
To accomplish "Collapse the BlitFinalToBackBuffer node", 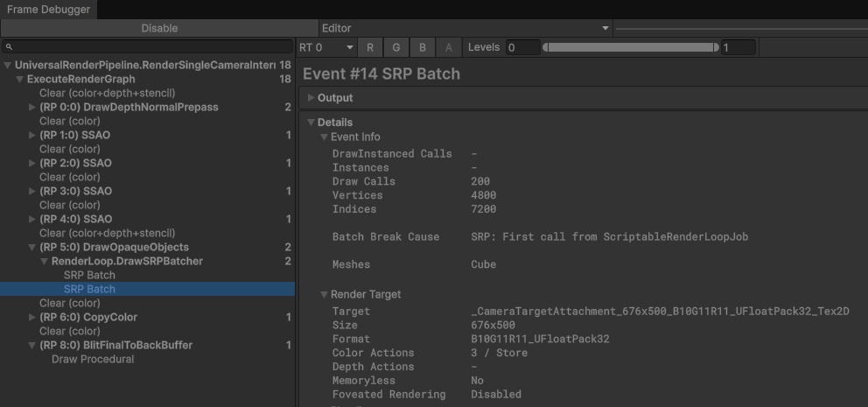I will click(x=32, y=345).
